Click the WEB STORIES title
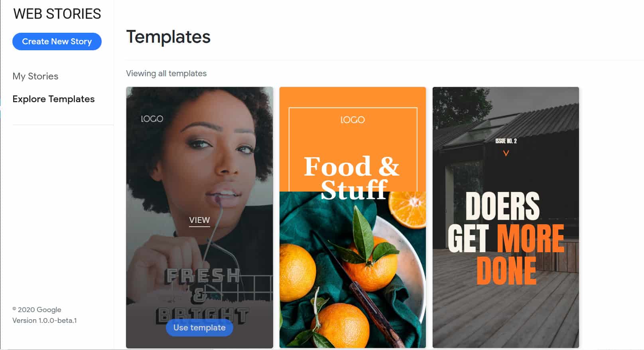Viewport: 644px width, 350px height. (57, 14)
